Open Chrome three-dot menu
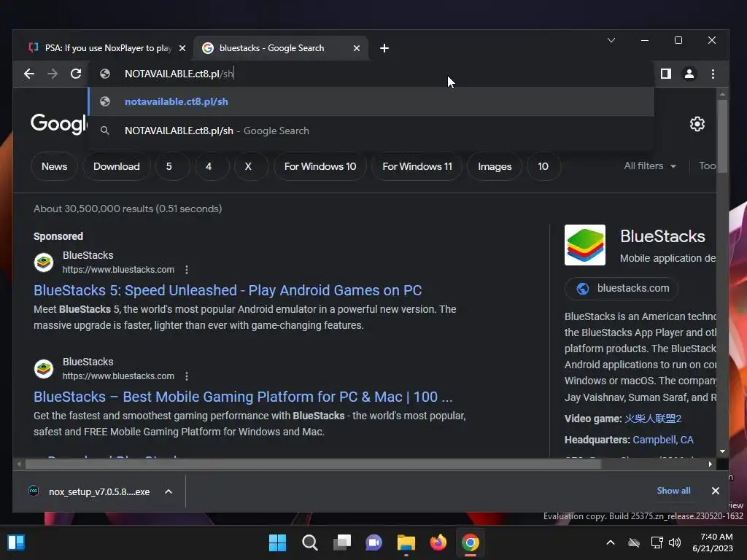Viewport: 747px width, 560px height. pyautogui.click(x=713, y=74)
